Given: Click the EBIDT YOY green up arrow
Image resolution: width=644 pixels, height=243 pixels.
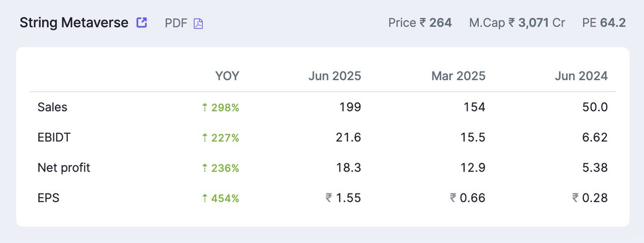Looking at the screenshot, I should [x=204, y=138].
